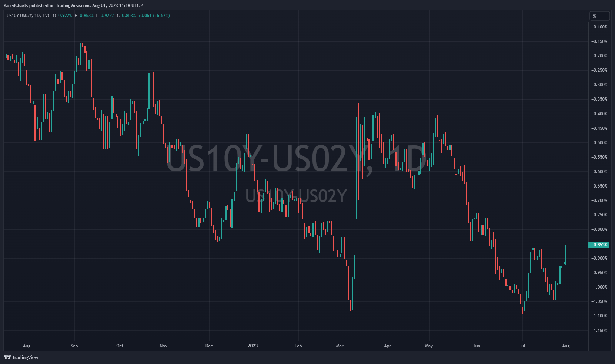Image resolution: width=615 pixels, height=364 pixels.
Task: Click the C-0.853% close value in legend
Action: click(x=126, y=16)
